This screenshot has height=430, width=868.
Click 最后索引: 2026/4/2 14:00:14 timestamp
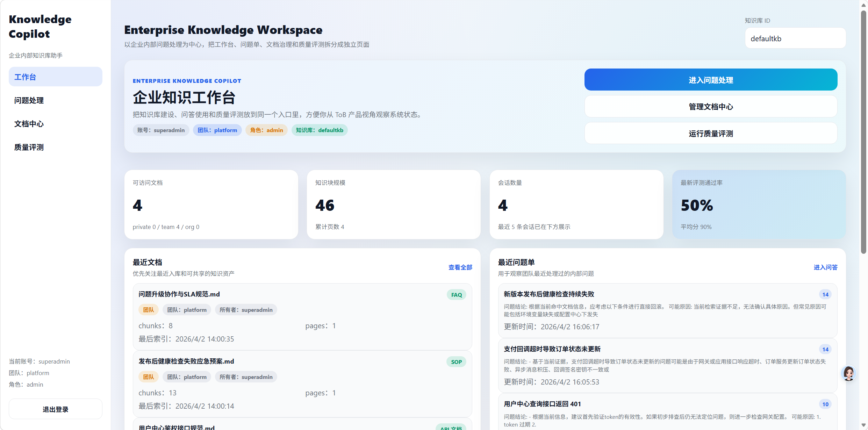[x=186, y=406]
